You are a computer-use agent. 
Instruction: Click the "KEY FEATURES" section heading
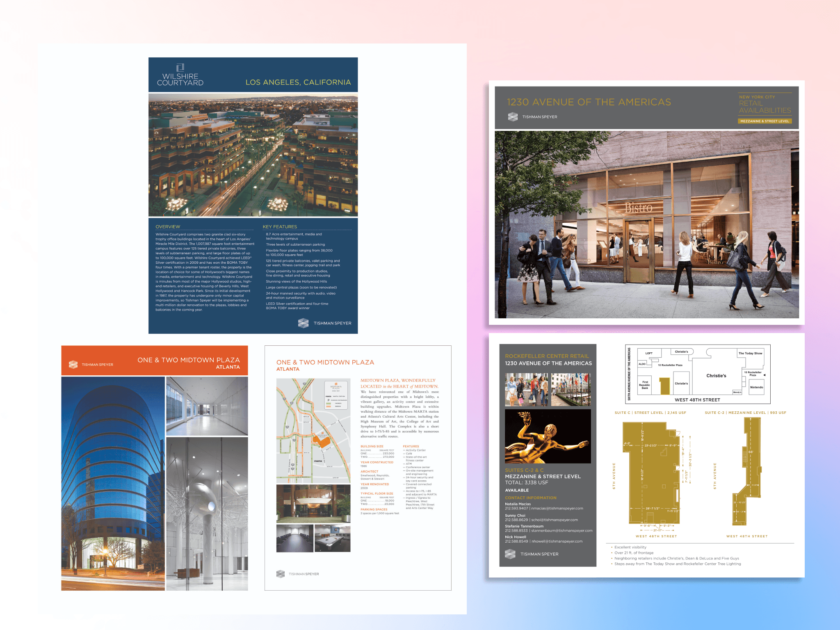point(280,227)
